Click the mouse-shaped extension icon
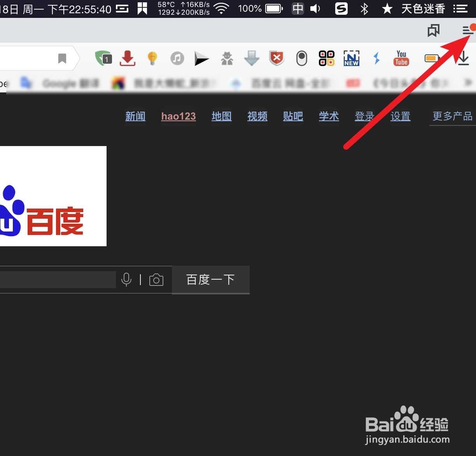 (301, 58)
